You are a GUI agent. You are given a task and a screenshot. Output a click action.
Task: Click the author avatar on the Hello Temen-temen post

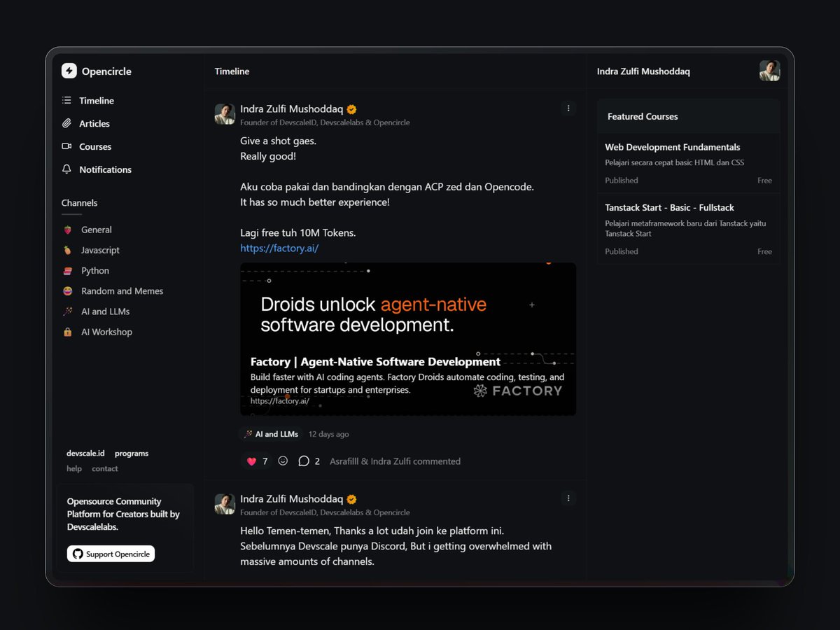pyautogui.click(x=225, y=504)
